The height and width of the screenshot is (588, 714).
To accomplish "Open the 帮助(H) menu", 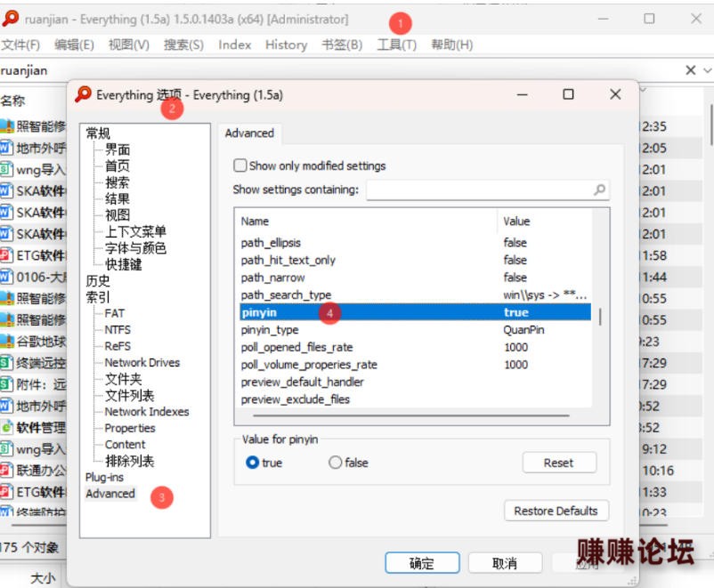I will click(x=451, y=45).
